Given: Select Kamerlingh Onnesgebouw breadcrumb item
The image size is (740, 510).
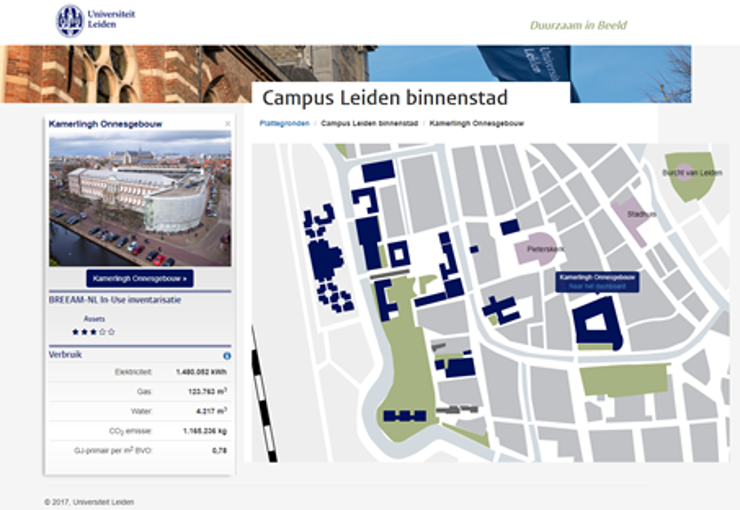Looking at the screenshot, I should tap(477, 123).
